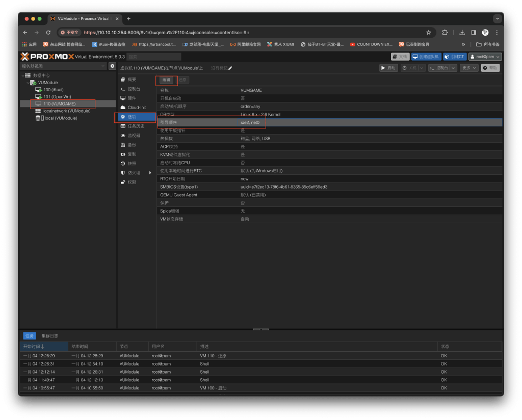The height and width of the screenshot is (420, 522).
Task: Bookmark this page with the star icon
Action: [x=429, y=32]
